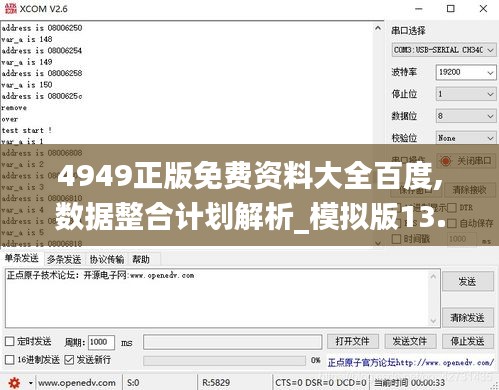Maximize the XCOM window
The width and height of the screenshot is (499, 390).
click(450, 9)
